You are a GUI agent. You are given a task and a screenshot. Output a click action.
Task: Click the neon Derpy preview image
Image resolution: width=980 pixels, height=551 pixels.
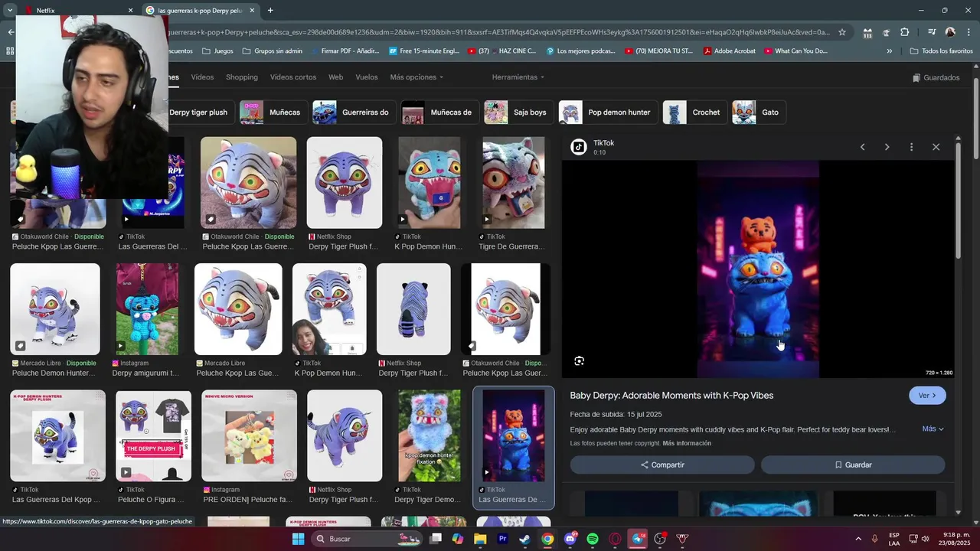758,269
